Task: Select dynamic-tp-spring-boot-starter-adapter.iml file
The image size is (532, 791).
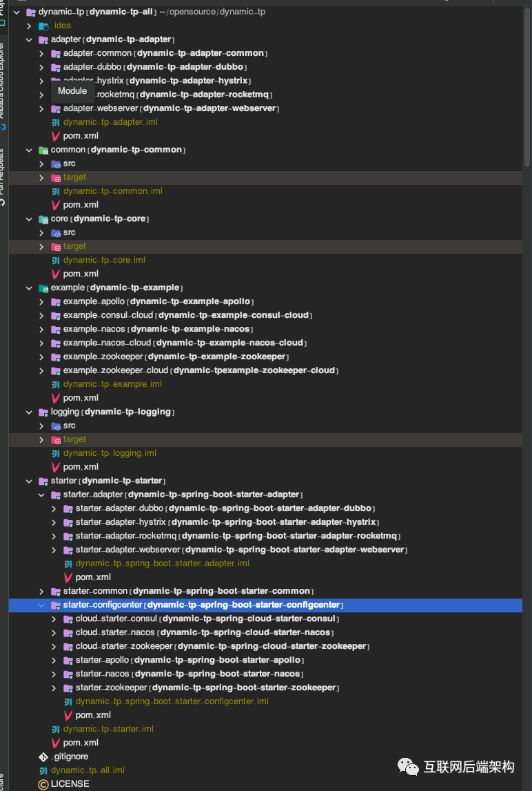Action: pyautogui.click(x=163, y=563)
